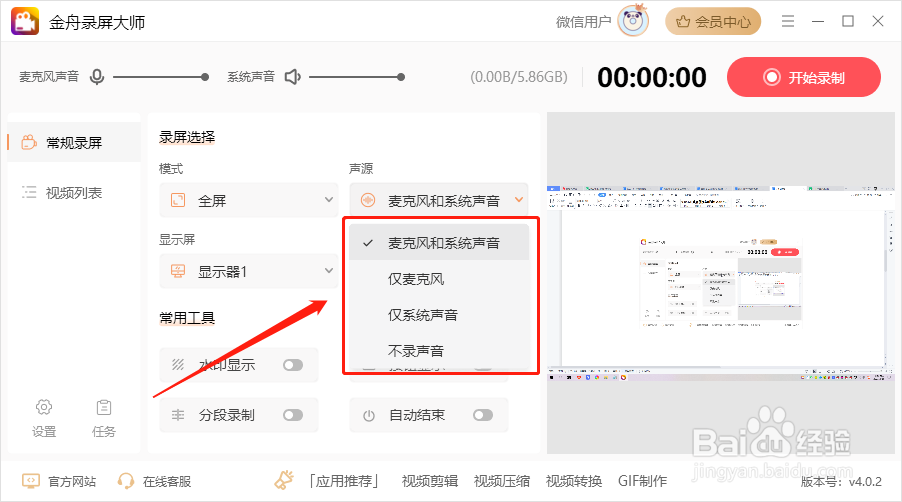Image resolution: width=902 pixels, height=502 pixels.
Task: Click the 常用工具 section heading
Action: (x=187, y=318)
